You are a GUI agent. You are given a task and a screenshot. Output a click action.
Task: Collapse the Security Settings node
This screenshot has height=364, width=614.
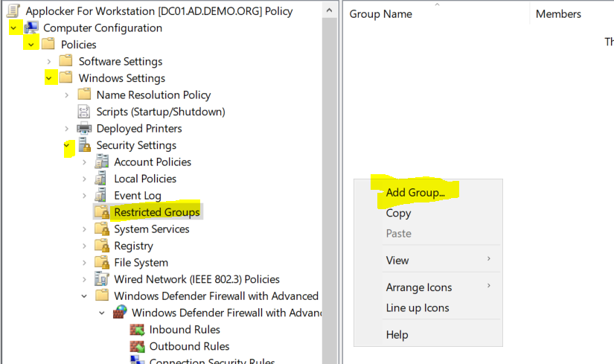(66, 145)
